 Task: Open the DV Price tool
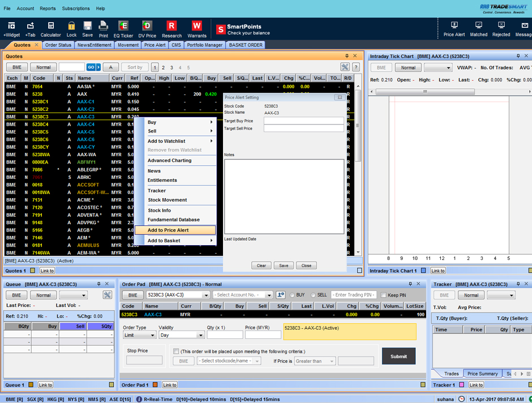pos(147,29)
